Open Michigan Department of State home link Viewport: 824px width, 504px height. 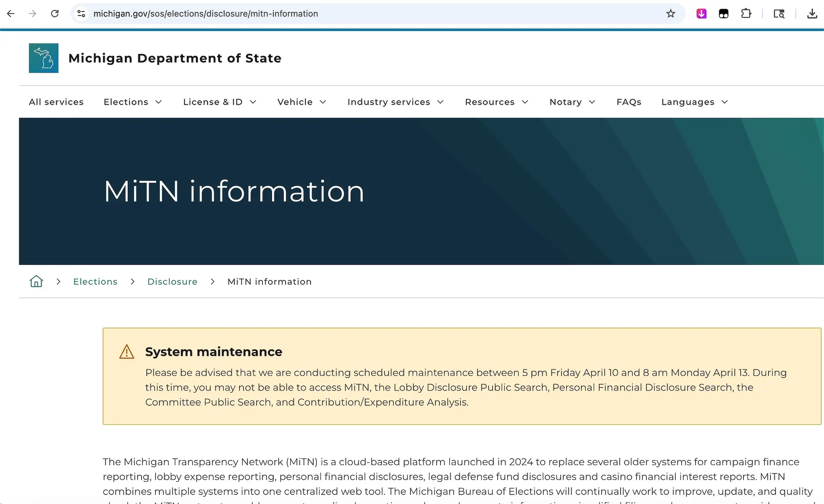tap(175, 58)
